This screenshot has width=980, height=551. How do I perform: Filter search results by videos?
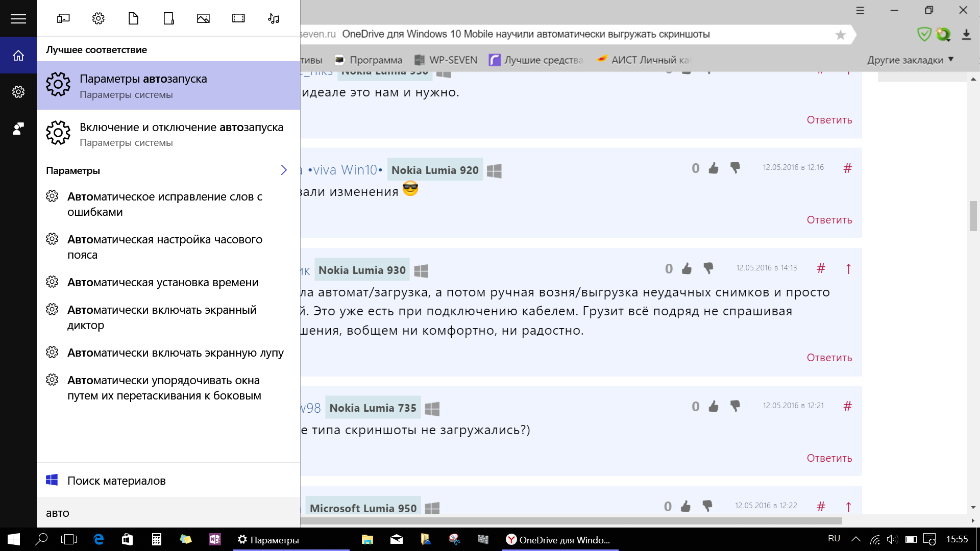pyautogui.click(x=238, y=19)
